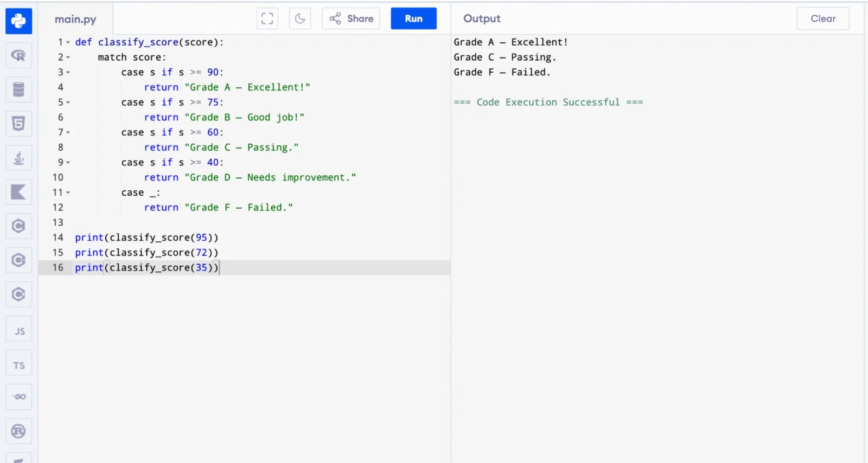The image size is (868, 463).
Task: Click the Share button
Action: 351,18
